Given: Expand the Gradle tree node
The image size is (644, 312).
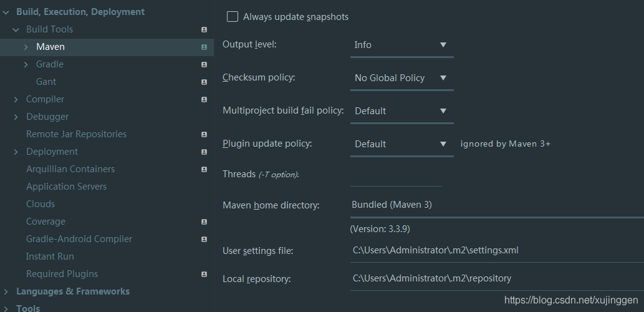Looking at the screenshot, I should [x=26, y=64].
